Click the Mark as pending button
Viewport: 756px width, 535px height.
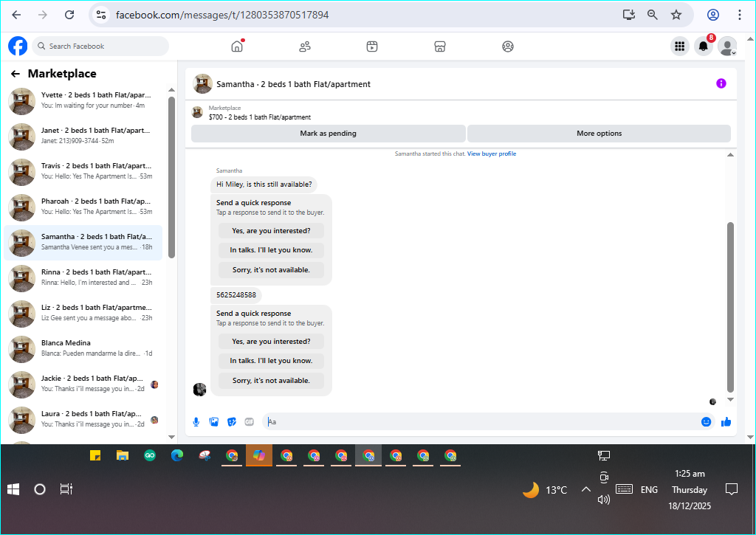tap(329, 134)
